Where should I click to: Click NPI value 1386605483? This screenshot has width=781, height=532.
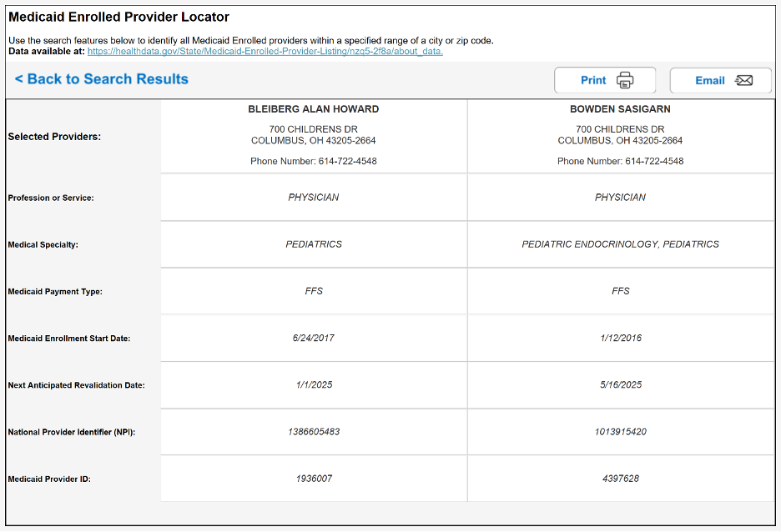(314, 432)
